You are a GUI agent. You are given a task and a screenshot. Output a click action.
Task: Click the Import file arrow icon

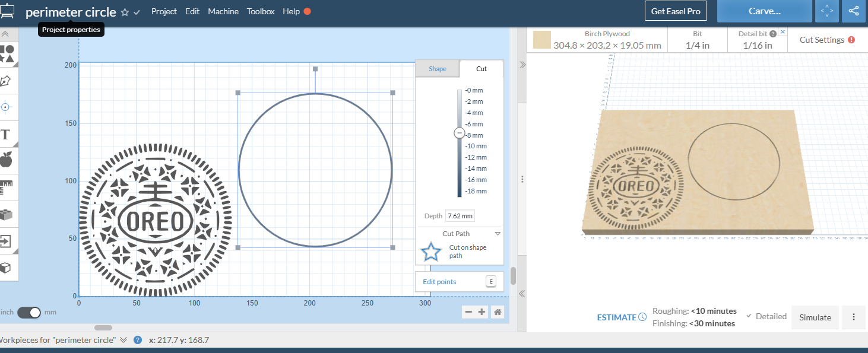tap(7, 241)
